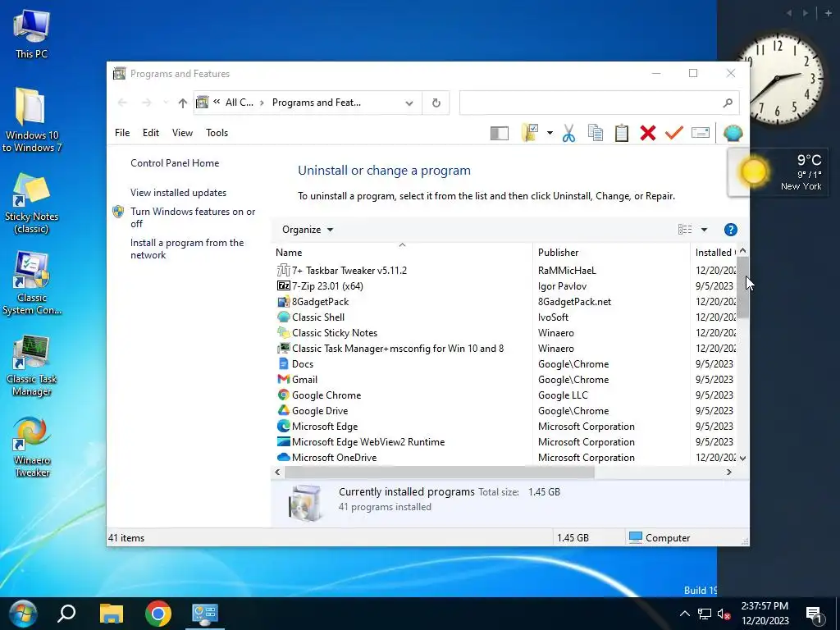Select Classic Sticky Notes entry
This screenshot has height=630, width=840.
(x=504, y=333)
